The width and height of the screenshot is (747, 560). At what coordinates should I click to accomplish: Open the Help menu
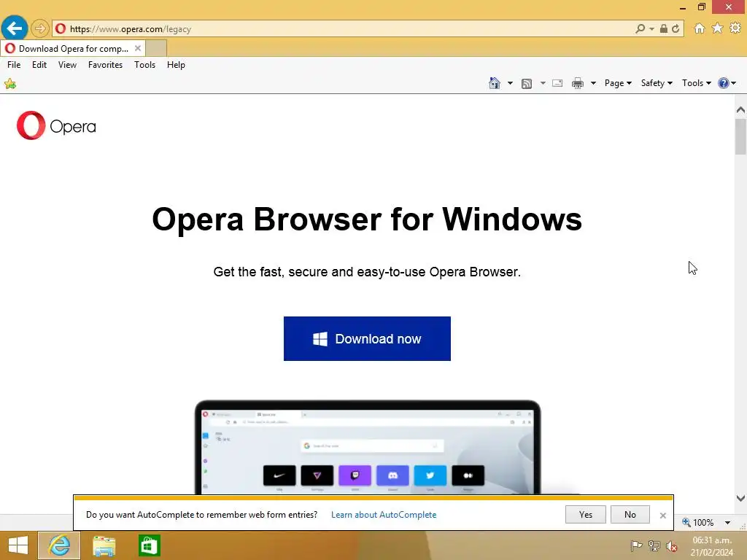pyautogui.click(x=176, y=65)
